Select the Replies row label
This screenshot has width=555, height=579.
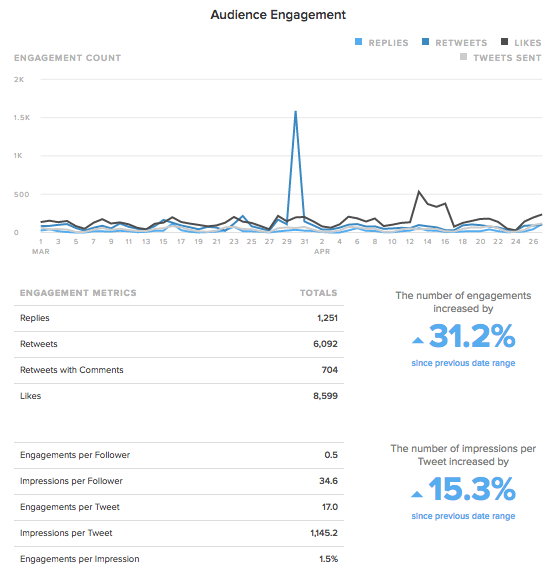tap(35, 318)
